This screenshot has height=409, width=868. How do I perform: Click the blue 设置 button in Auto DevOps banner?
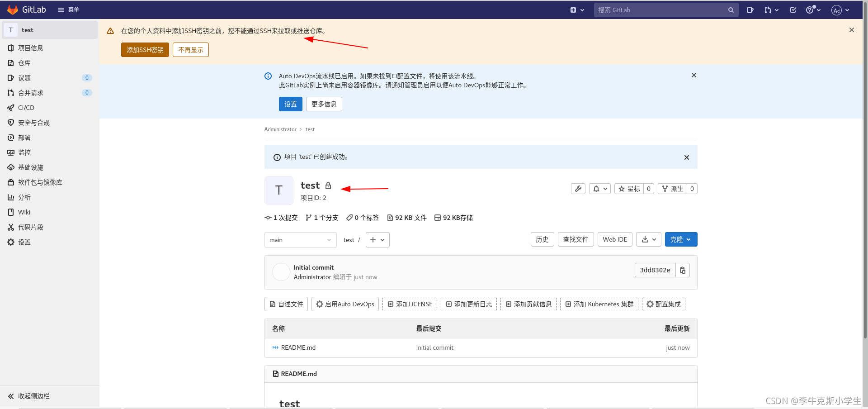291,104
